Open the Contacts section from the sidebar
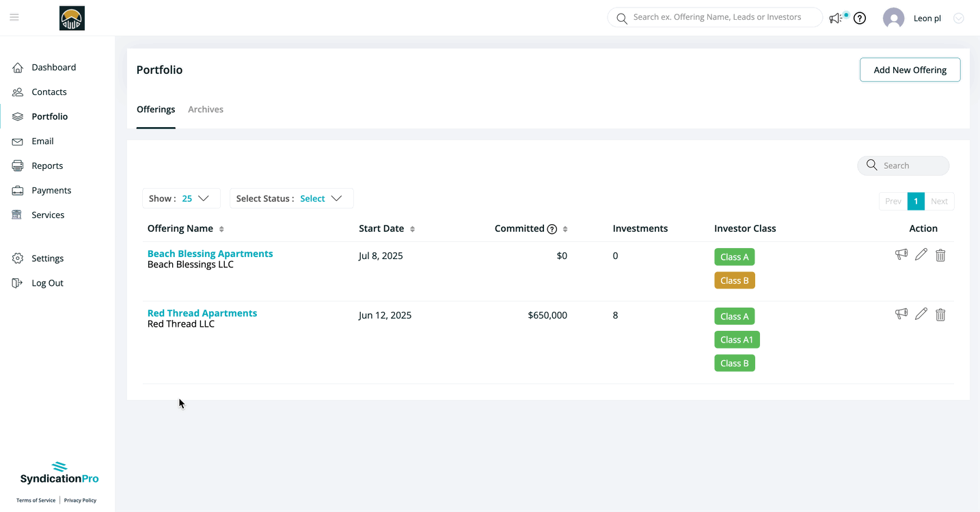Image resolution: width=980 pixels, height=512 pixels. coord(49,92)
